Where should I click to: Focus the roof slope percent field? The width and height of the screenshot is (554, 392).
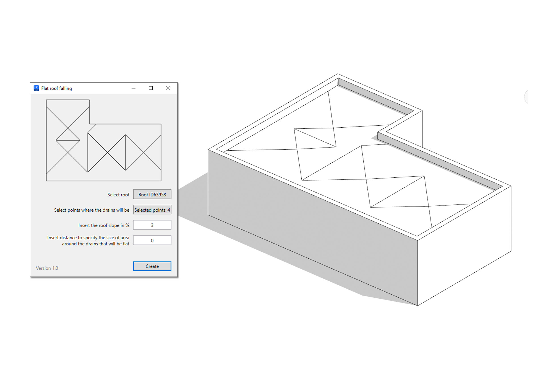click(152, 225)
